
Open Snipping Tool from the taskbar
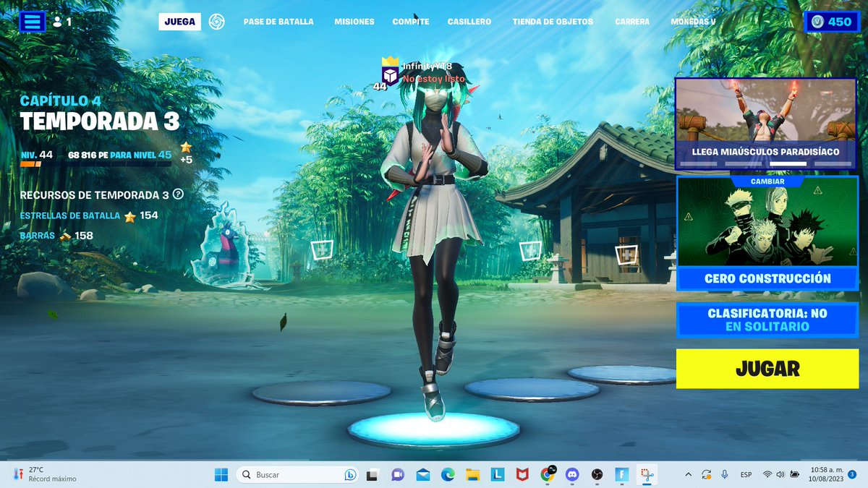click(x=647, y=475)
